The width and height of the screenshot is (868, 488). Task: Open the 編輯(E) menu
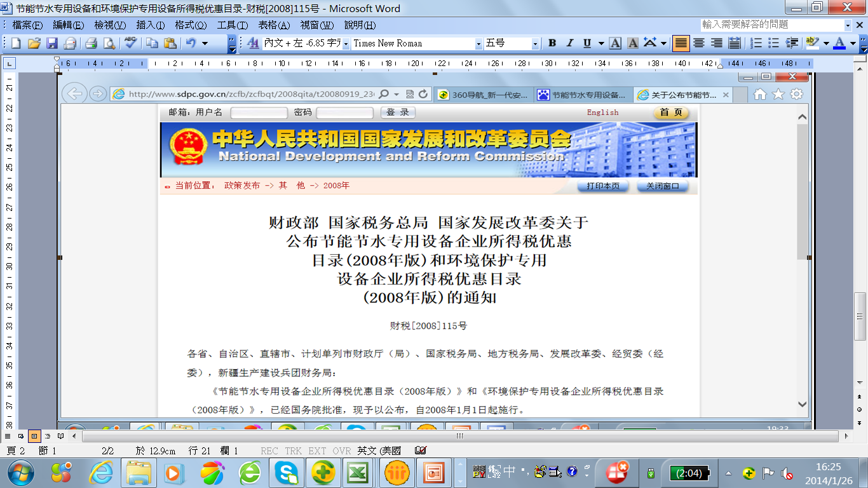69,25
